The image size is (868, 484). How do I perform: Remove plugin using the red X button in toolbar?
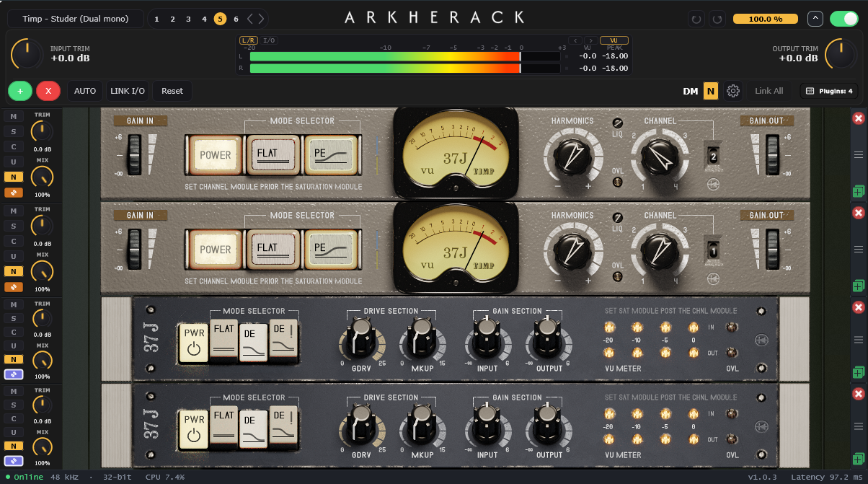pyautogui.click(x=48, y=91)
